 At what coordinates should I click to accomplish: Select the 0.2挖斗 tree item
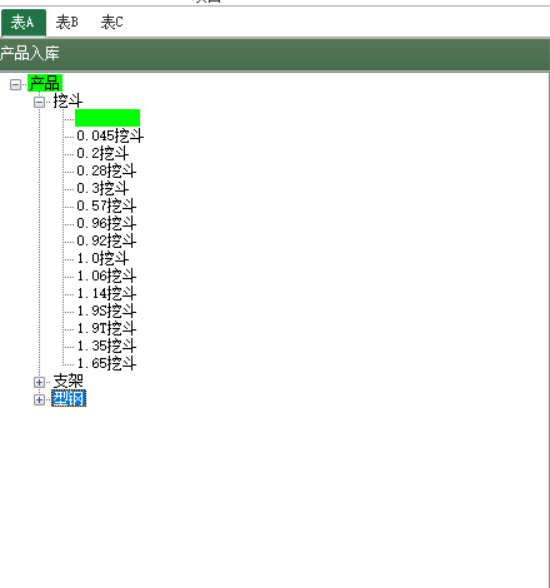[102, 153]
